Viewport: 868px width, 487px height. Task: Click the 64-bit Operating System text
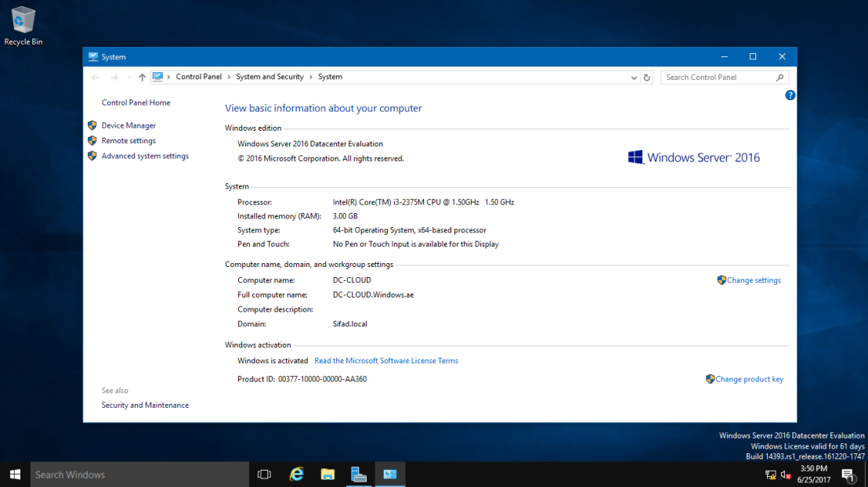410,230
